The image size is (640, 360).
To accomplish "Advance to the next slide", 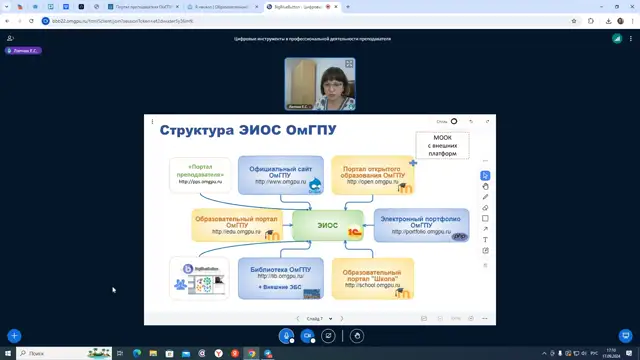I will [x=342, y=318].
